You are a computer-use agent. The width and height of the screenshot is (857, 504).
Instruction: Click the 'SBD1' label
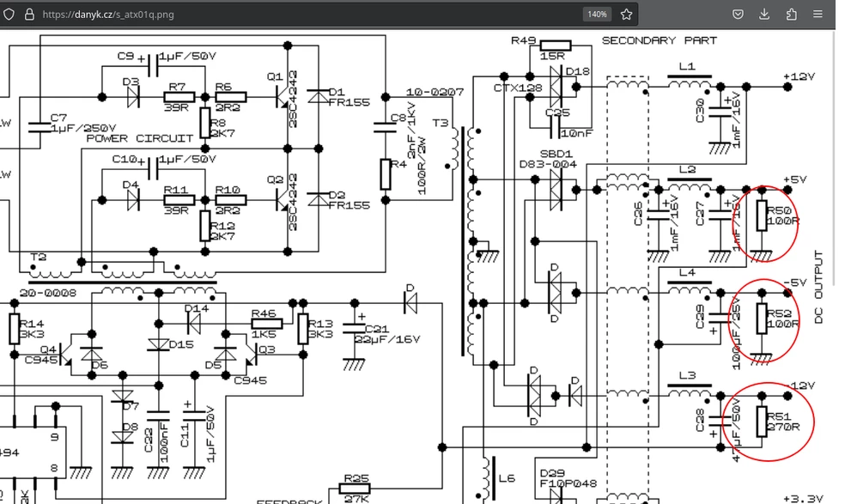click(x=556, y=155)
